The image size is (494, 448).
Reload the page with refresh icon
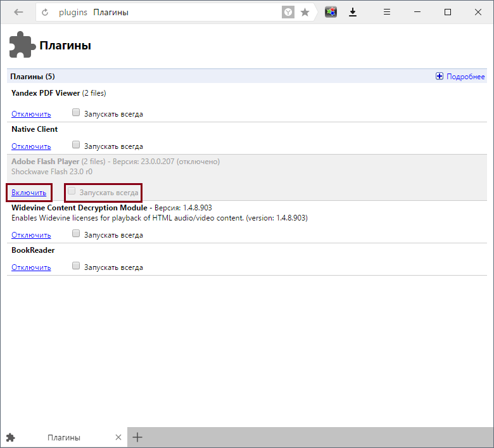[45, 12]
